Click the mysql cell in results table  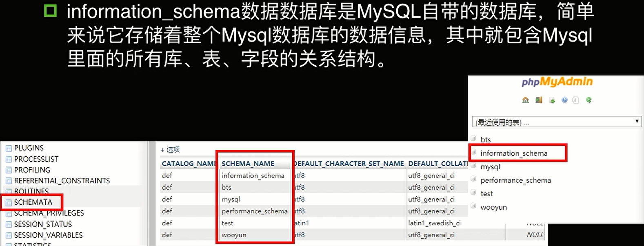click(x=231, y=199)
